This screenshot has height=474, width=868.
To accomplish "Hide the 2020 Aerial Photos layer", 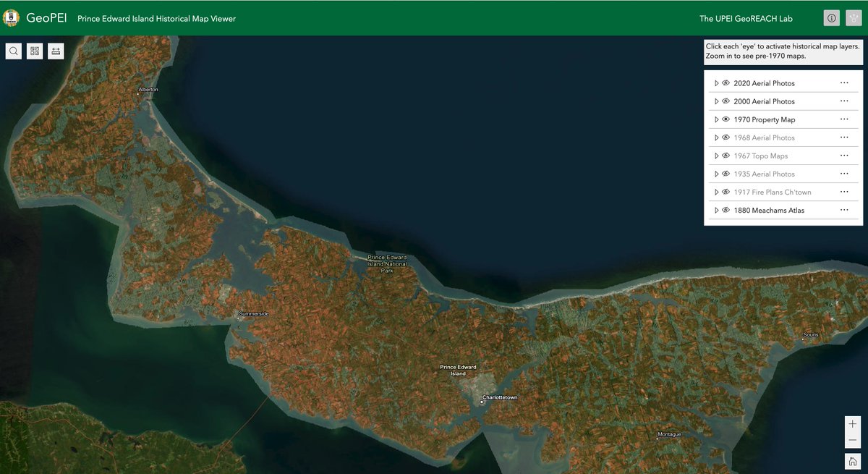I will (726, 82).
